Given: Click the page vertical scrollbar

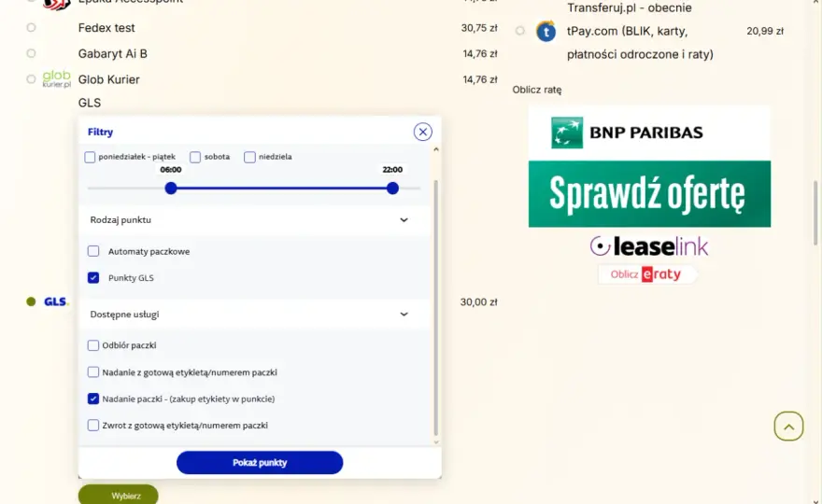Looking at the screenshot, I should [815, 213].
